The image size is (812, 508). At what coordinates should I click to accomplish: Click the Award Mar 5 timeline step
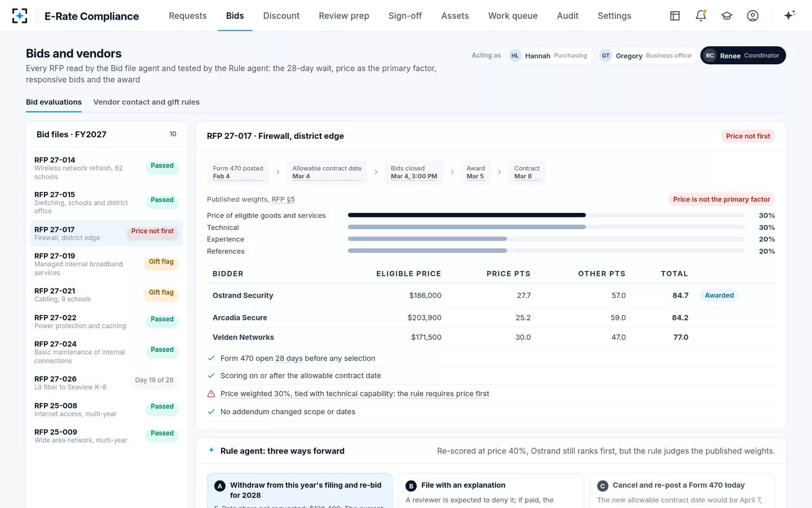(475, 172)
